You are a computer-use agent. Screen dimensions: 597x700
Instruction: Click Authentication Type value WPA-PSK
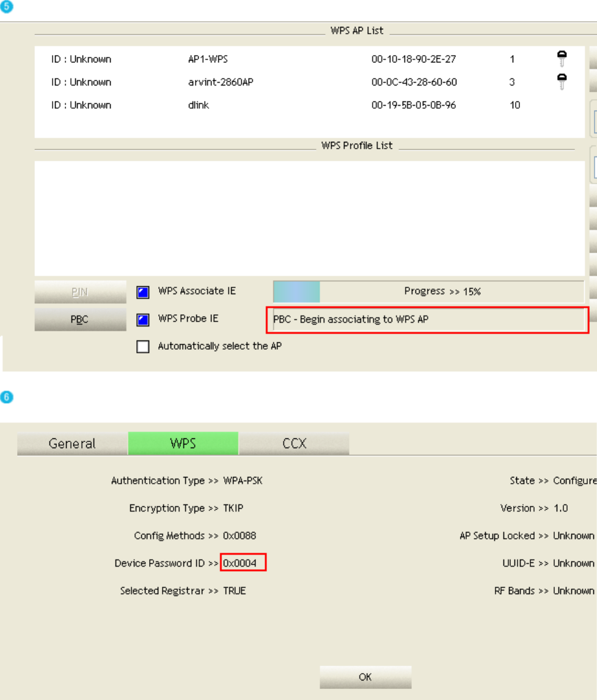[243, 481]
